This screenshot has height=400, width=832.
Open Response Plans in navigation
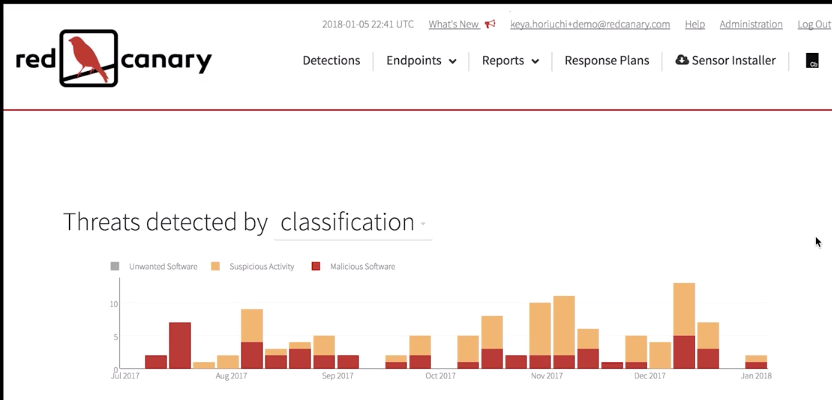click(x=606, y=61)
